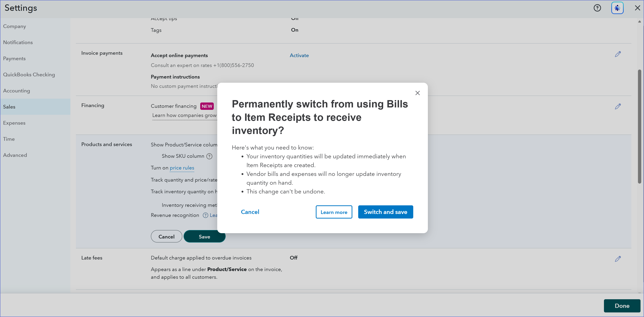Open the Accounting settings tab

pos(16,91)
